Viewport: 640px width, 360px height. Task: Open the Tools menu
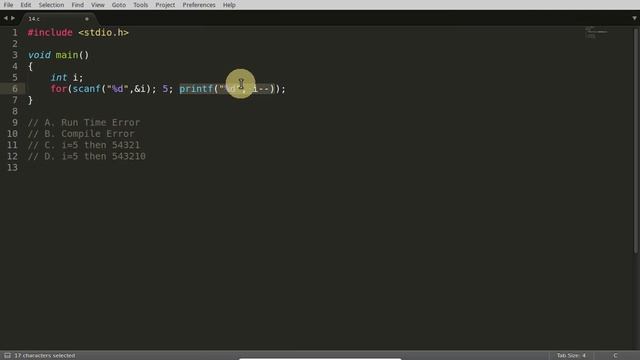point(140,5)
